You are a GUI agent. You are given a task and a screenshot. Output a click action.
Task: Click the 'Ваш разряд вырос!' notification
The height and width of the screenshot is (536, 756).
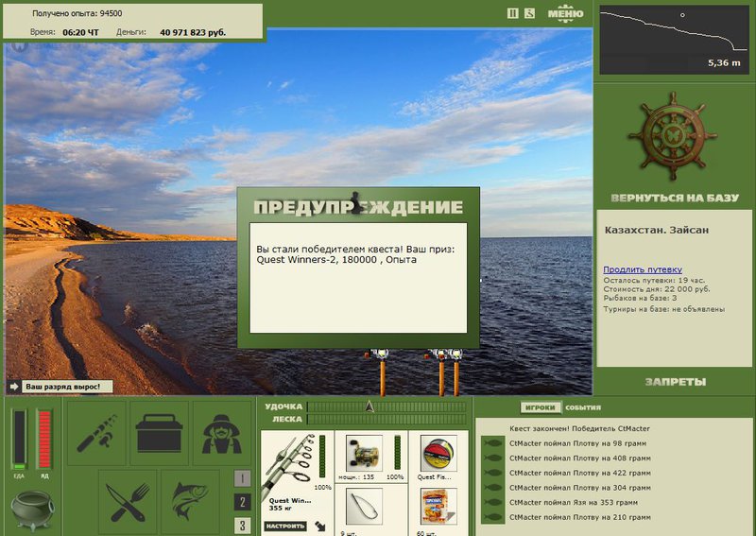pos(67,387)
